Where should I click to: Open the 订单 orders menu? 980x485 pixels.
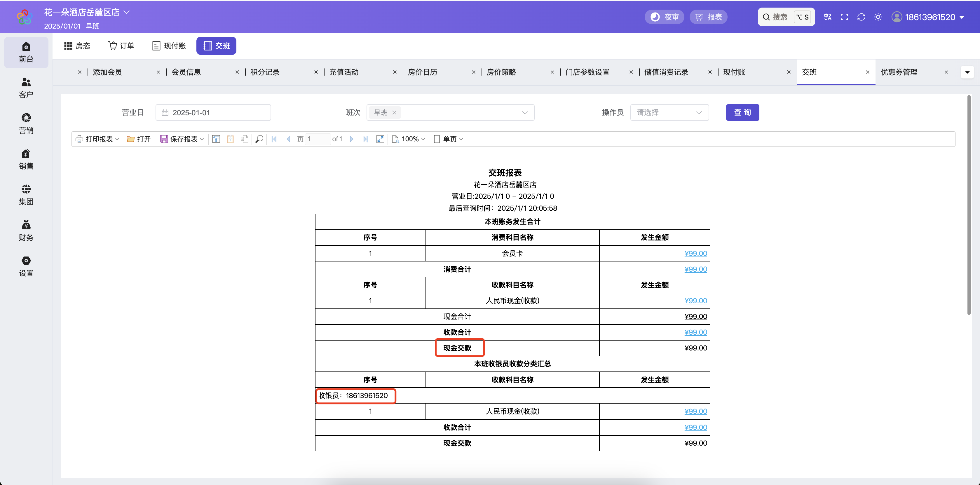click(121, 46)
